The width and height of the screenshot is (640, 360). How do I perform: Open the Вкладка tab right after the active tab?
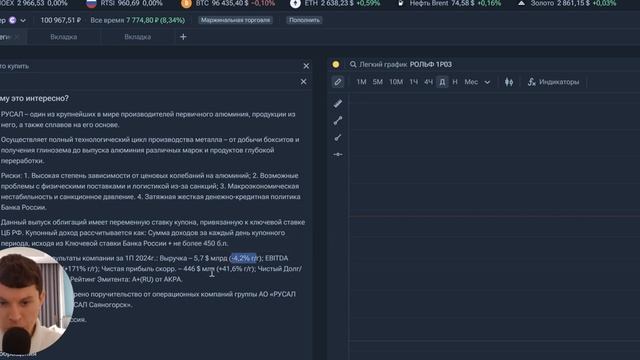point(64,37)
